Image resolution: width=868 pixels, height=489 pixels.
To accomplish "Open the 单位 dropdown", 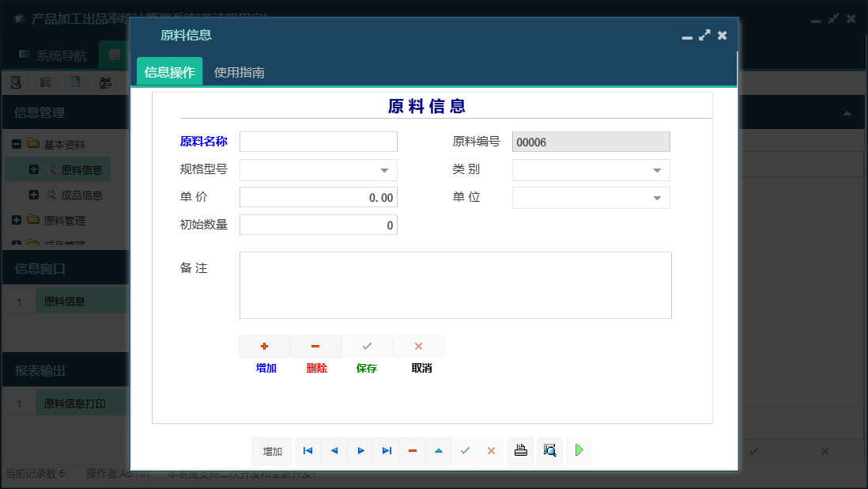I will (658, 197).
